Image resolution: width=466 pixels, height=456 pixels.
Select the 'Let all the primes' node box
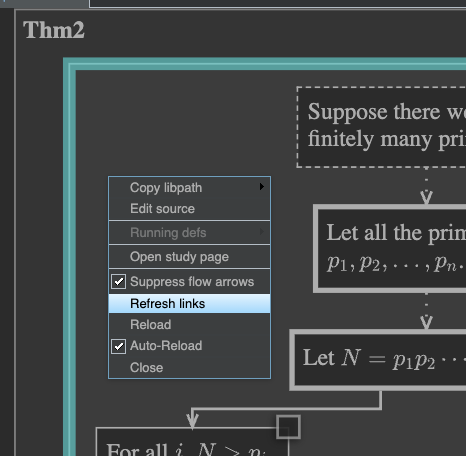(390, 249)
